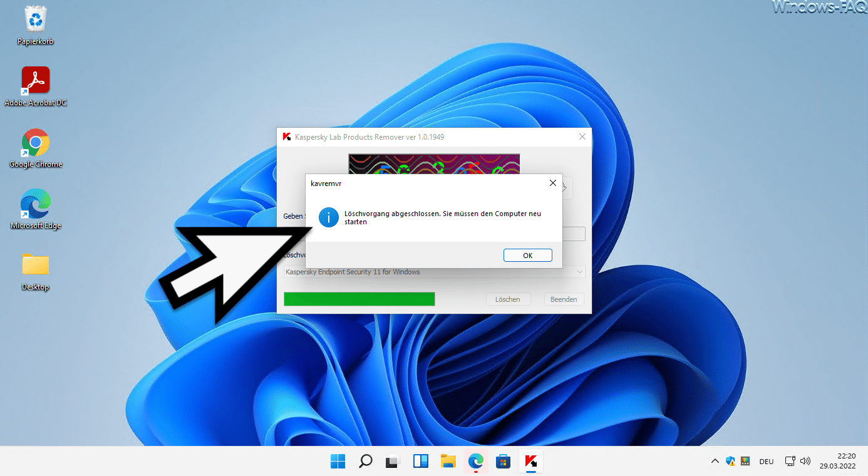
Task: Open Microsoft Store from taskbar
Action: coord(504,462)
